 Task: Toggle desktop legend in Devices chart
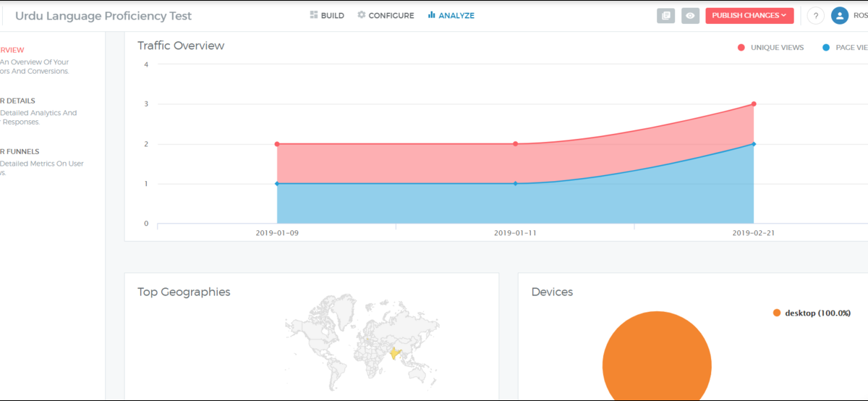coord(811,313)
